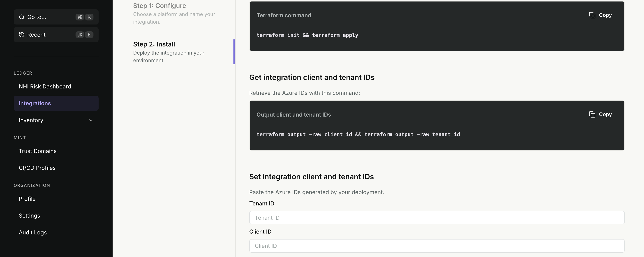Image resolution: width=644 pixels, height=257 pixels.
Task: Click the LEDGER section label
Action: tap(23, 73)
